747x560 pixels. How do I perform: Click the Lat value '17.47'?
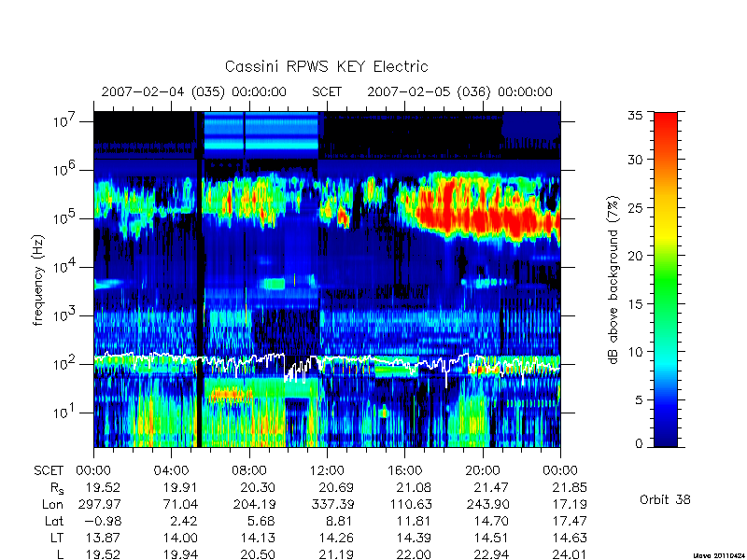point(570,521)
